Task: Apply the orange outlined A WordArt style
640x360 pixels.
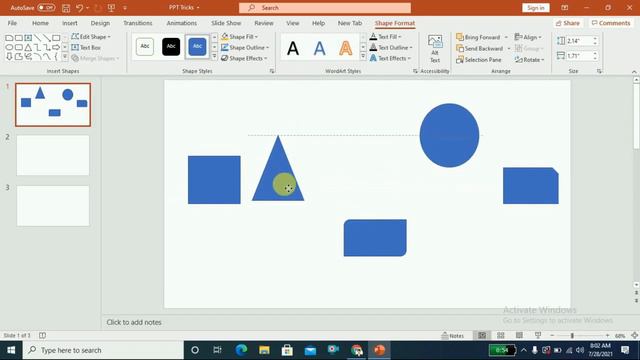Action: click(345, 48)
